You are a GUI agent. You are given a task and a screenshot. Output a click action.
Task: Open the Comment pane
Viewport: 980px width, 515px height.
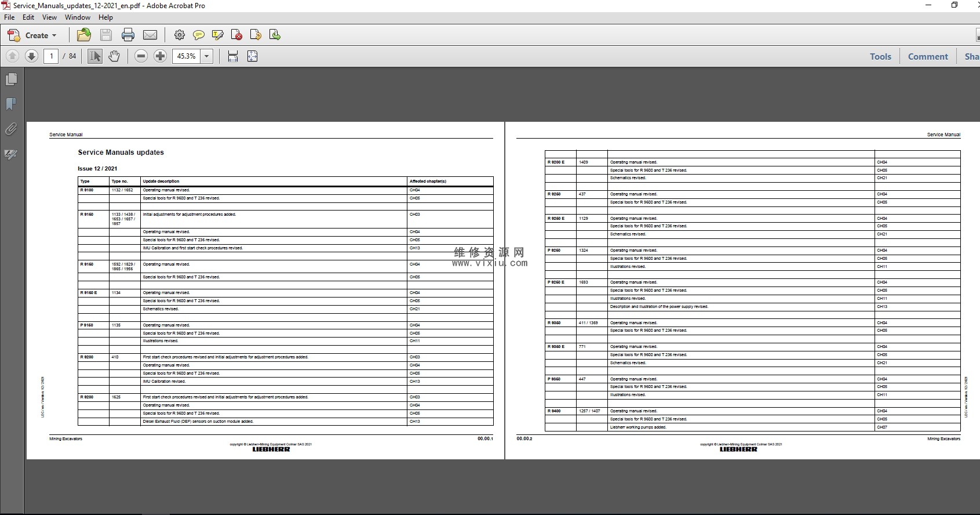pyautogui.click(x=927, y=56)
